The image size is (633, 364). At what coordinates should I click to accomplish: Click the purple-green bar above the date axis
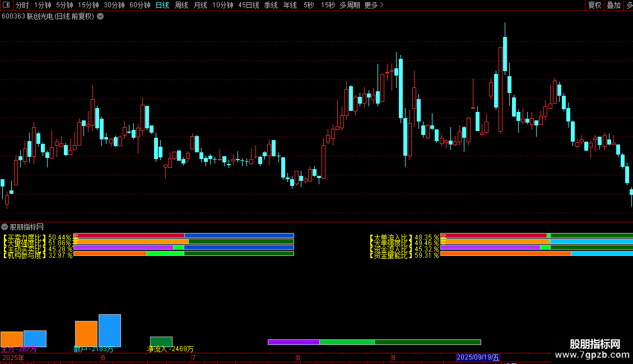374,342
